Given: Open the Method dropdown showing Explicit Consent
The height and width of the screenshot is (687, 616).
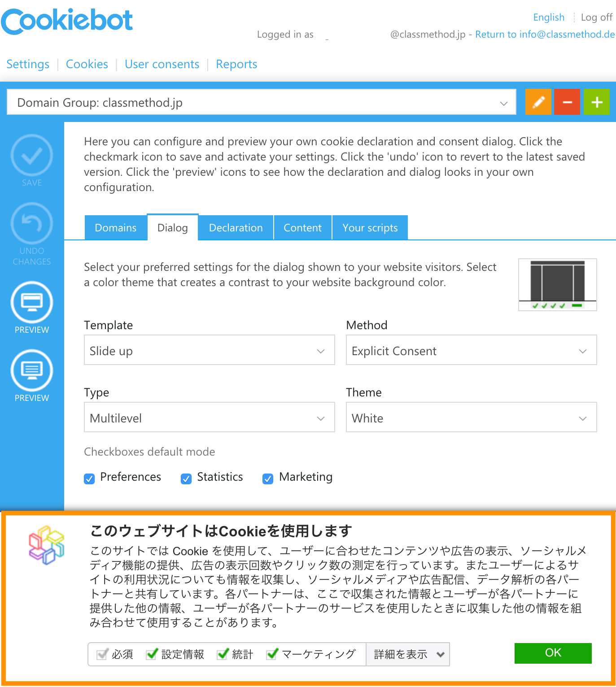Looking at the screenshot, I should click(x=472, y=350).
